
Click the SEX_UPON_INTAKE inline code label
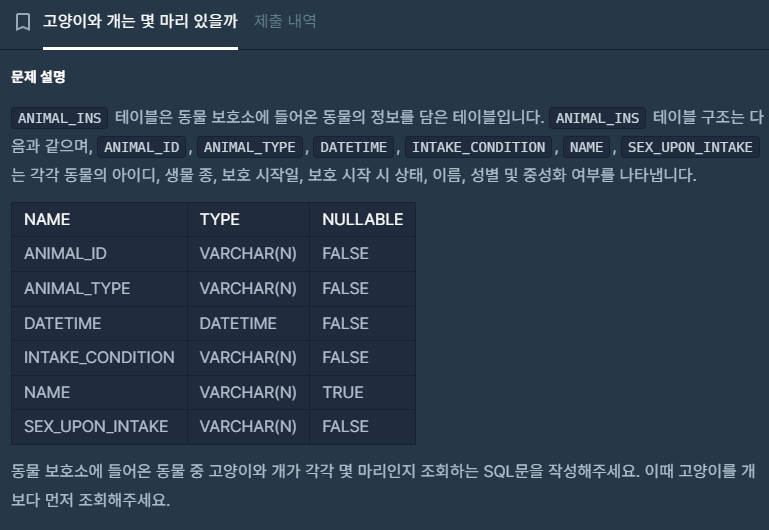pyautogui.click(x=690, y=147)
